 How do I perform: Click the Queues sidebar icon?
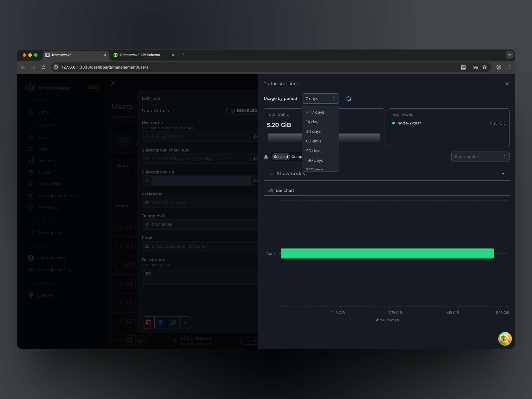(31, 295)
